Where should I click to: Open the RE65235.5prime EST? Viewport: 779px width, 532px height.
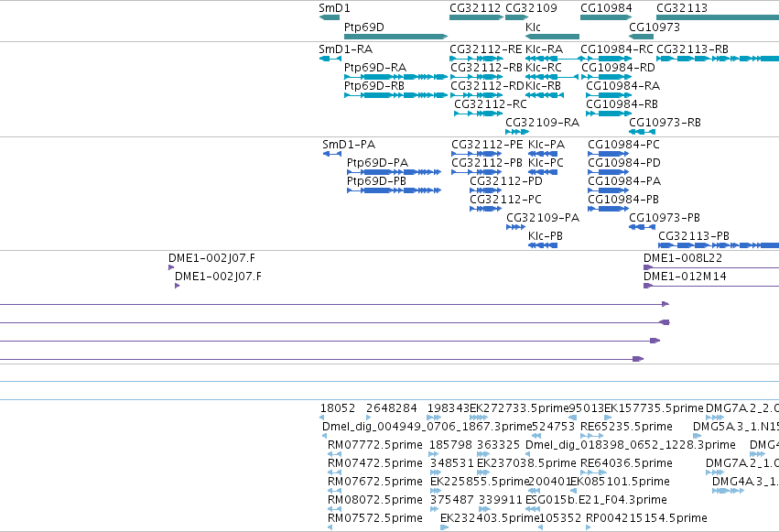[626, 427]
